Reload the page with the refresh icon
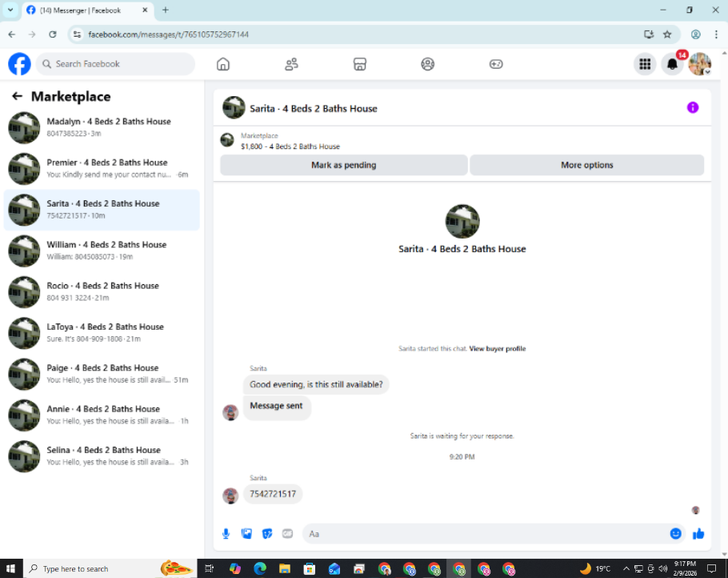 click(53, 34)
